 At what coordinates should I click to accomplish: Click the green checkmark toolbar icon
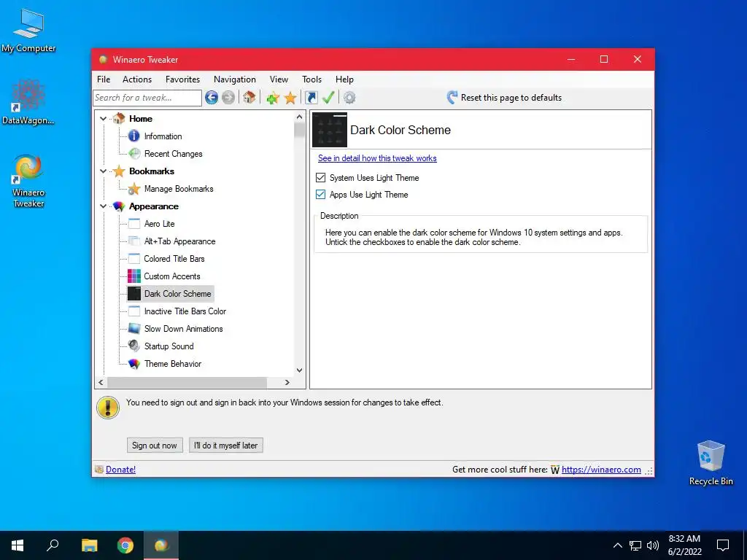(x=328, y=98)
